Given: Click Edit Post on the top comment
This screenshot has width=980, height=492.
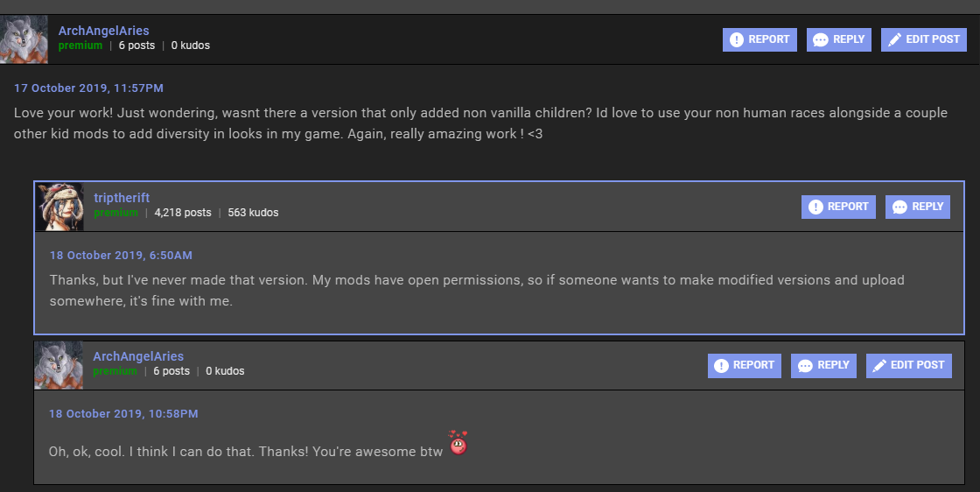Looking at the screenshot, I should pyautogui.click(x=923, y=39).
